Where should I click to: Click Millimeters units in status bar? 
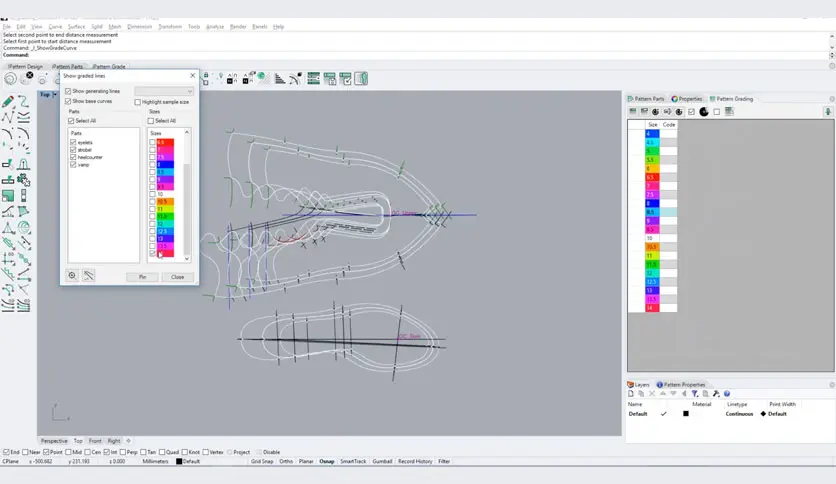tap(155, 461)
